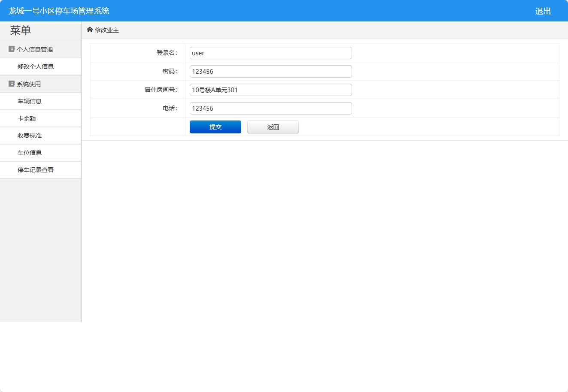Image resolution: width=568 pixels, height=392 pixels.
Task: Click the icon next to 个人信息管理
Action: tap(11, 49)
